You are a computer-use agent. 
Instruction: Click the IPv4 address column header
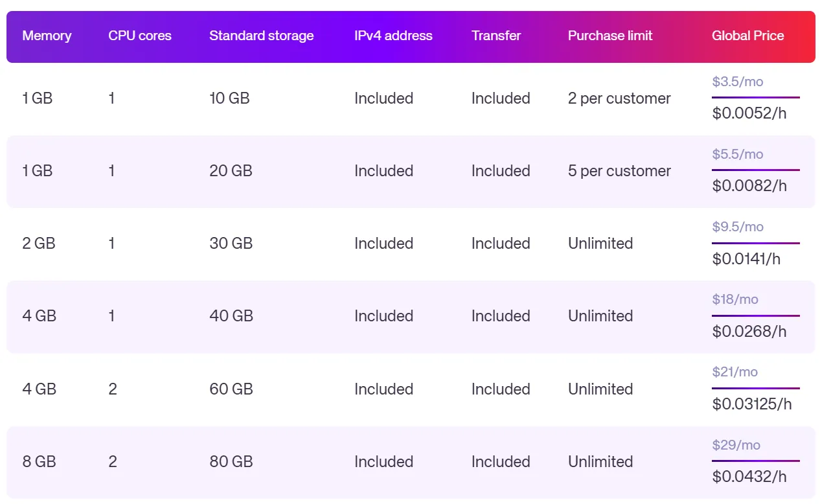point(393,36)
